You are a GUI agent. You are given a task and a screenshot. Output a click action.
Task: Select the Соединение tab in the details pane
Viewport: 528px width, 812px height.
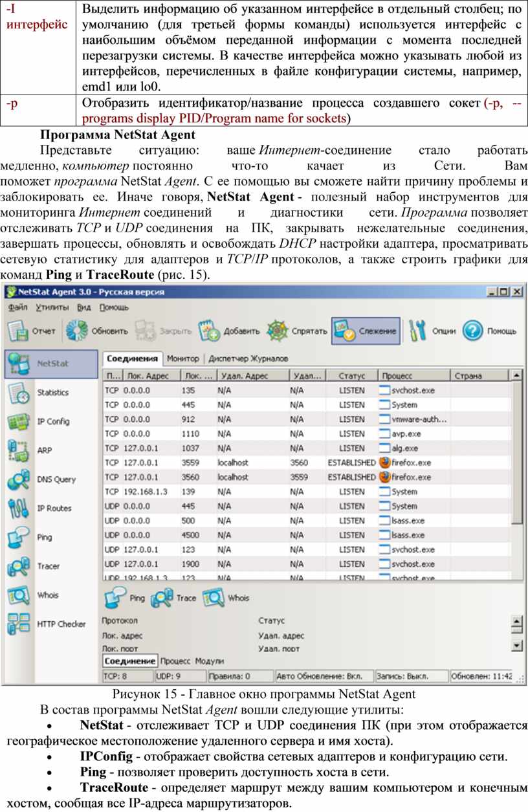pos(130,661)
